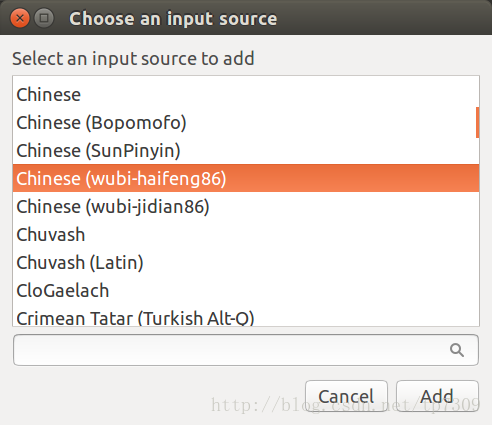This screenshot has width=492, height=425.
Task: Click the orange scrollbar thumb
Action: [477, 122]
